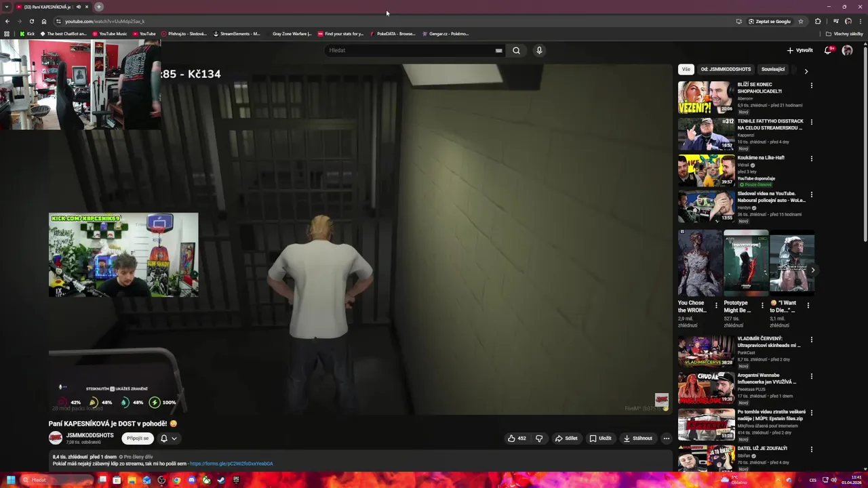868x488 pixels.
Task: Open options for 'Sledoval videa na YouTube' video
Action: [811, 195]
